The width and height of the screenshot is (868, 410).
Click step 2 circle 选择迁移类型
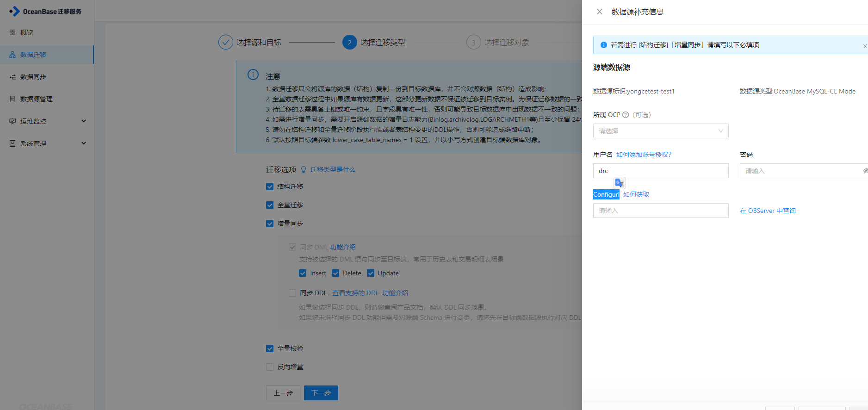click(x=349, y=42)
